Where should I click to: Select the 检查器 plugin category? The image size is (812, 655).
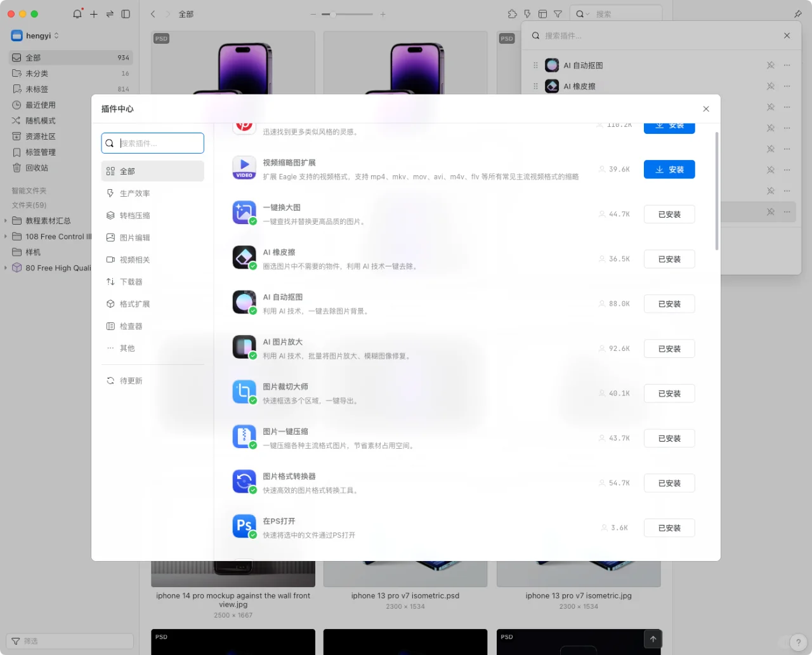pyautogui.click(x=152, y=326)
